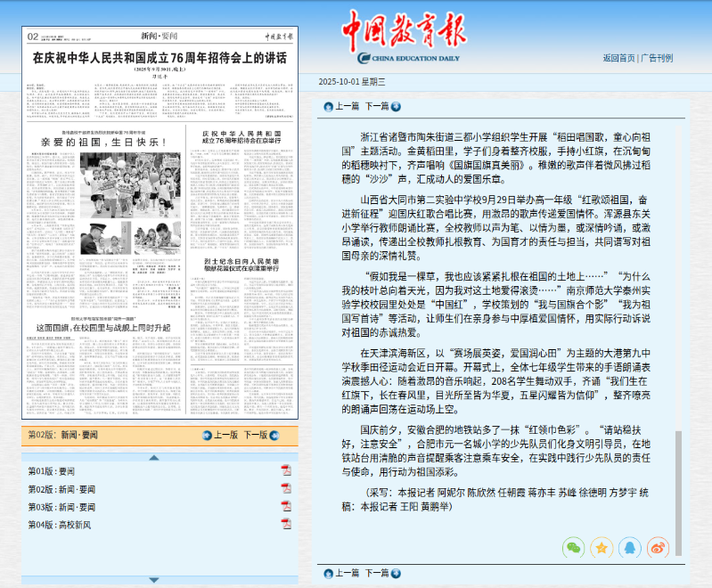Open 广告刊例 link in header
The height and width of the screenshot is (588, 712).
657,58
